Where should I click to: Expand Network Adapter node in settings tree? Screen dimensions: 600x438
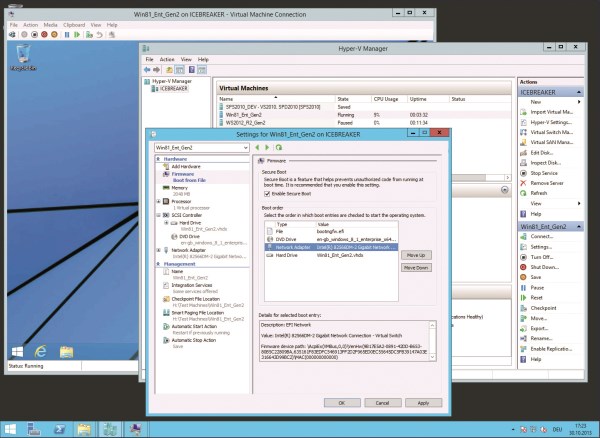click(158, 250)
